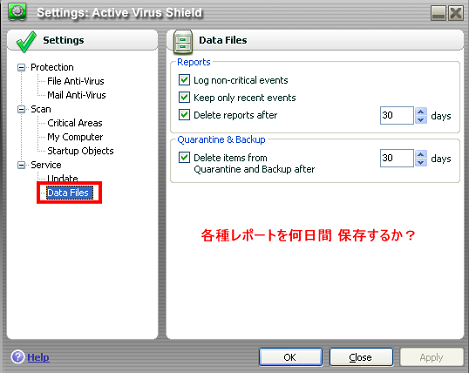Minimize the Settings window
Screen dimensions: 469x373
point(438,13)
